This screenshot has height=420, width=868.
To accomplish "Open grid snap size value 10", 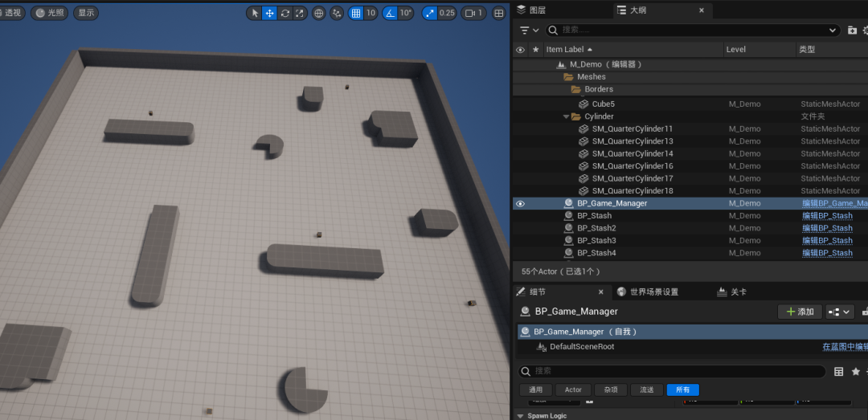I will click(371, 14).
